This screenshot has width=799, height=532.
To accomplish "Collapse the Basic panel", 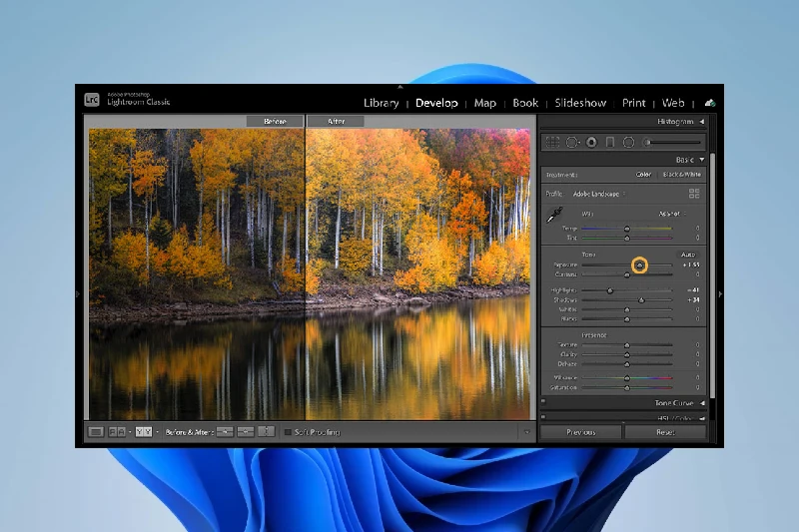I will 702,160.
